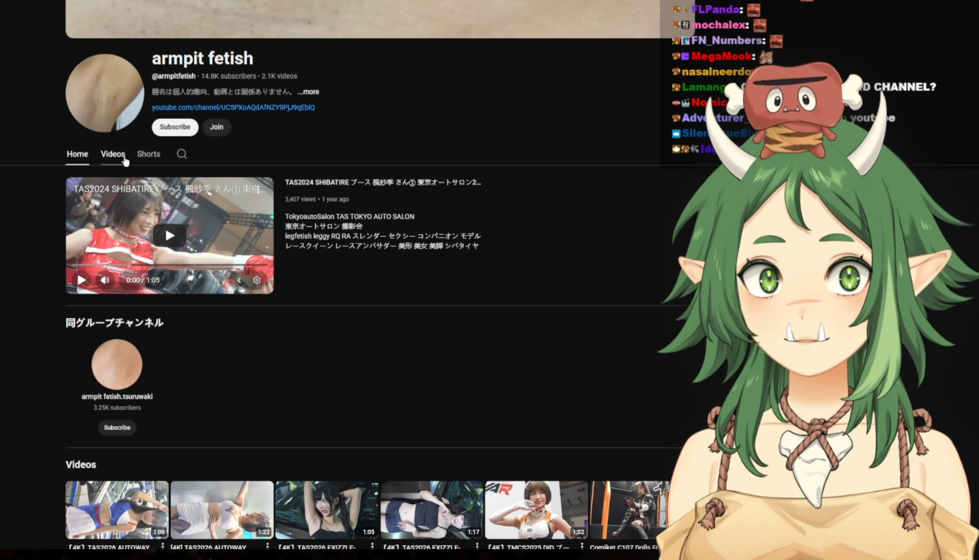979x560 pixels.
Task: Seek on the featured video progress bar
Action: pos(169,266)
